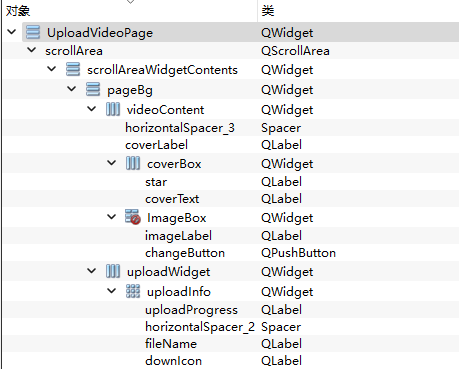The image size is (459, 369).
Task: Select horizontalSpacer_3 in the tree
Action: pyautogui.click(x=180, y=128)
